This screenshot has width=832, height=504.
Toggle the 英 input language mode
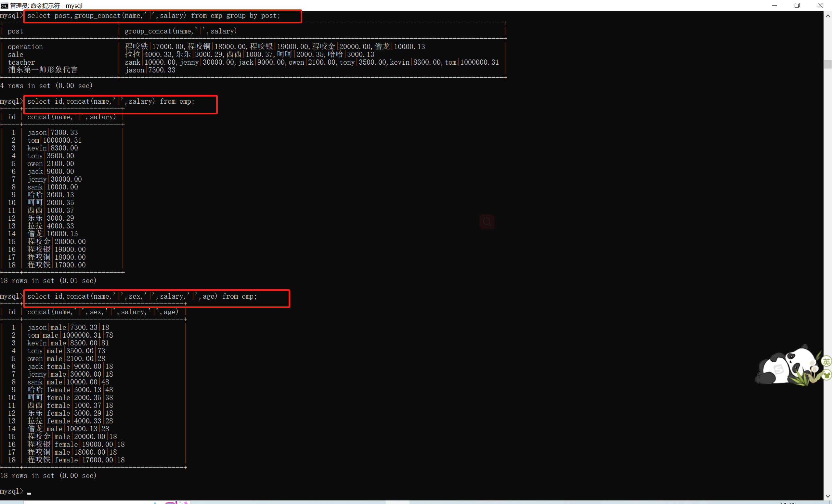826,362
